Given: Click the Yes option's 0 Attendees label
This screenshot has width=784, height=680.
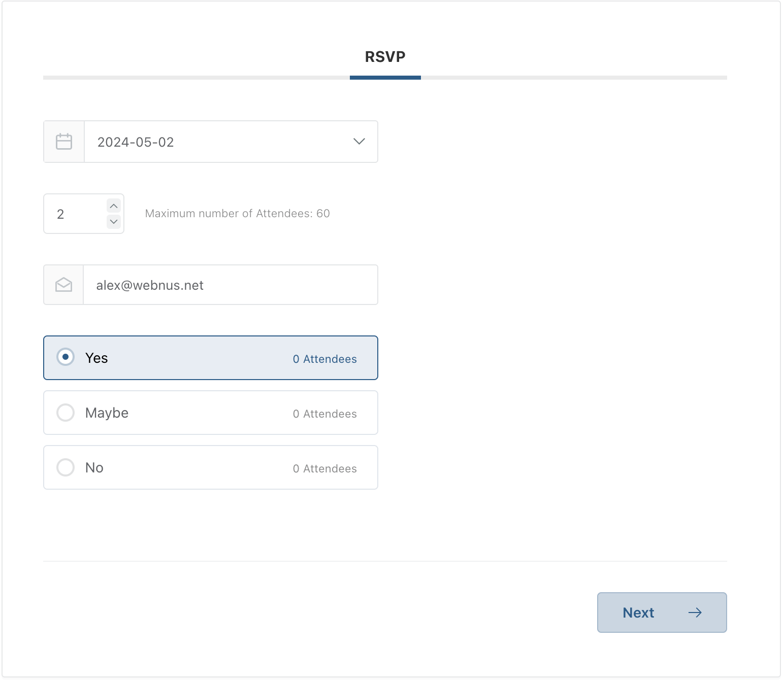Looking at the screenshot, I should coord(324,359).
